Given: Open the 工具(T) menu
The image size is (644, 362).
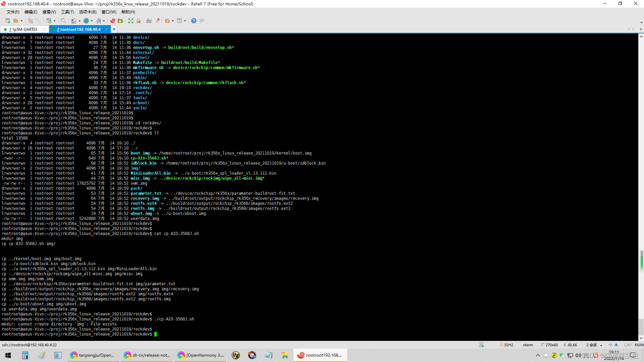Looking at the screenshot, I should coord(67,12).
